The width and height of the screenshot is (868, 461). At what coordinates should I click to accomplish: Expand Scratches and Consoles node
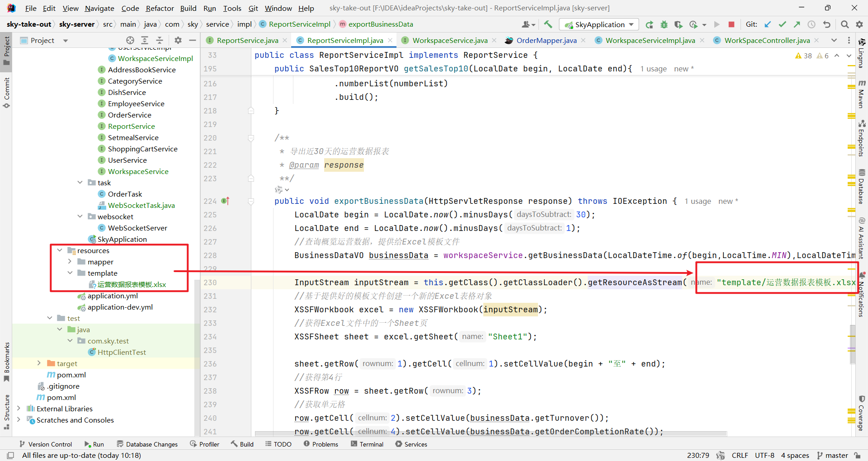point(19,419)
